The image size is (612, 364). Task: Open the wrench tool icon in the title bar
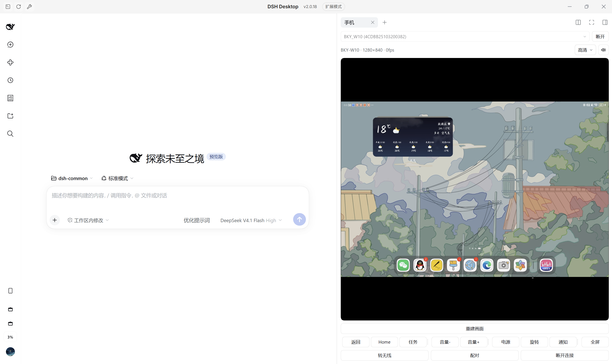click(x=30, y=7)
